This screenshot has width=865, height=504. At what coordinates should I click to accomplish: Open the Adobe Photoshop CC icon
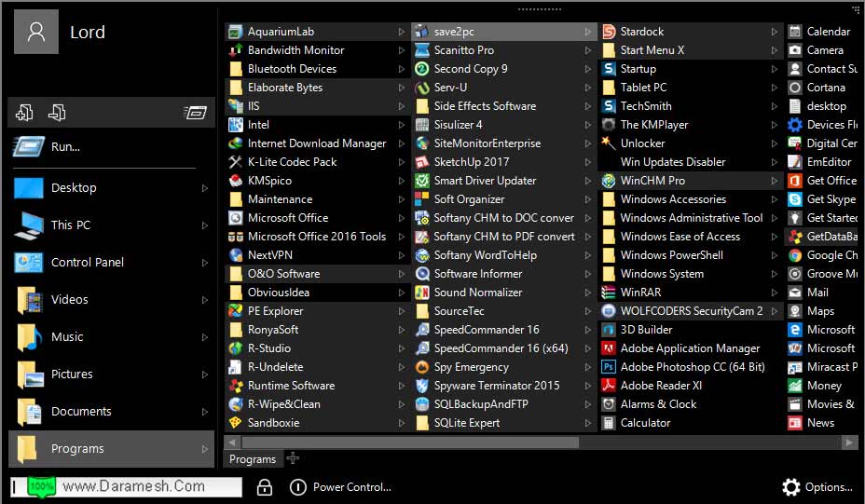(609, 367)
